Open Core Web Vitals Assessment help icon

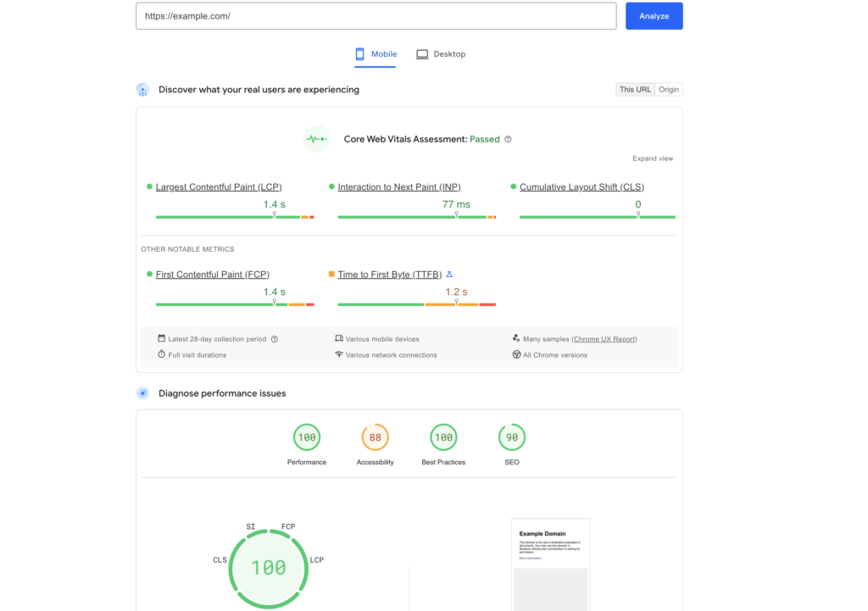[508, 139]
